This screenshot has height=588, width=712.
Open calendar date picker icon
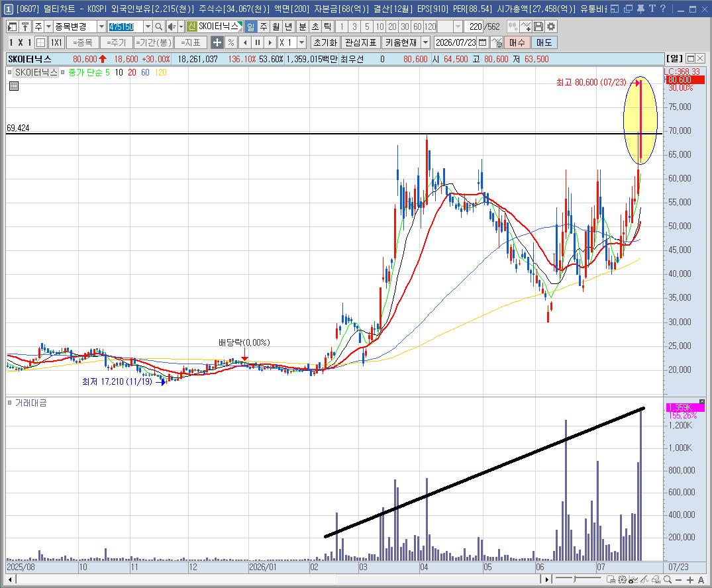point(483,42)
